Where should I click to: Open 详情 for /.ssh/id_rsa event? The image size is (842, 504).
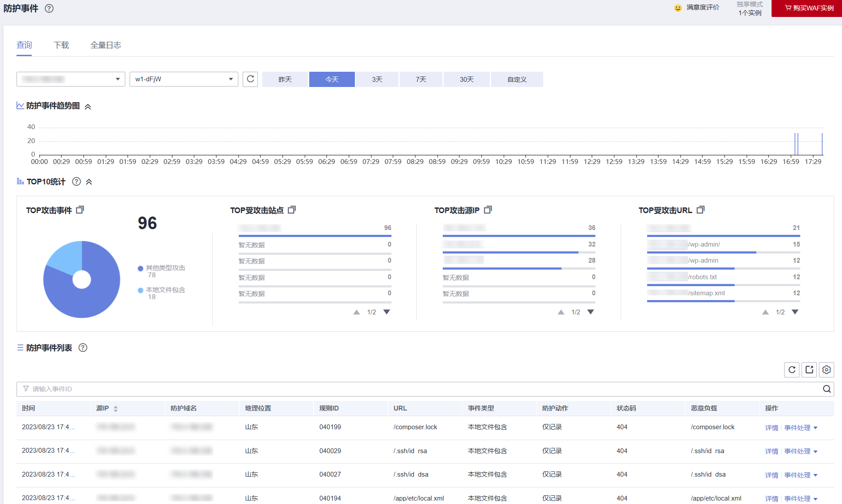[x=772, y=451]
